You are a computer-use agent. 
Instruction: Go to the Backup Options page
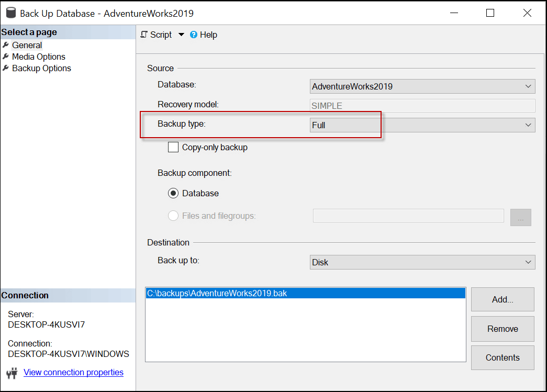point(41,68)
